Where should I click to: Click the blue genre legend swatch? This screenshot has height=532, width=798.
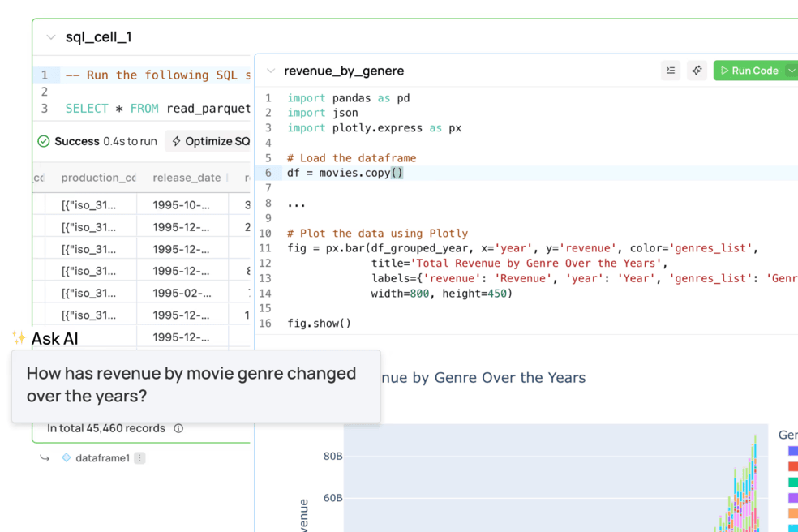pyautogui.click(x=793, y=451)
